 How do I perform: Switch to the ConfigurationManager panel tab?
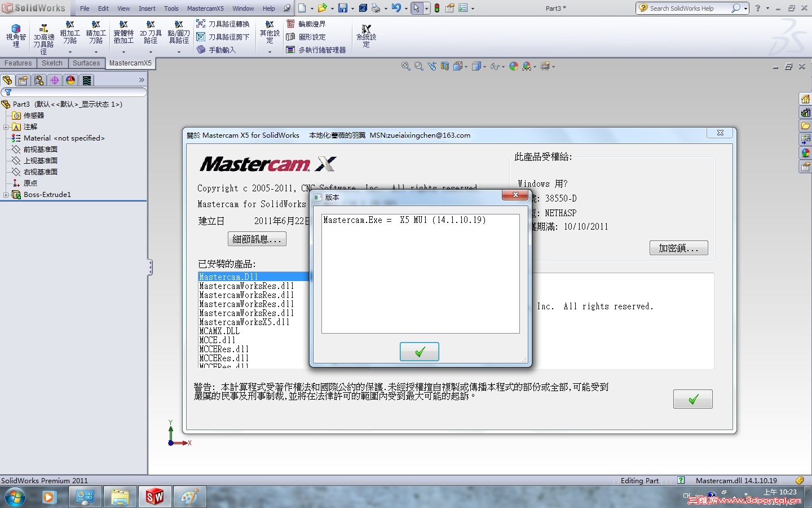[39, 80]
